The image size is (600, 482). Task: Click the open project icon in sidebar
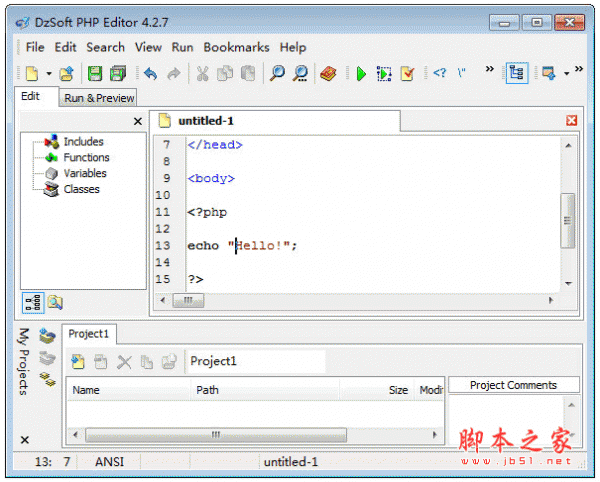[47, 335]
